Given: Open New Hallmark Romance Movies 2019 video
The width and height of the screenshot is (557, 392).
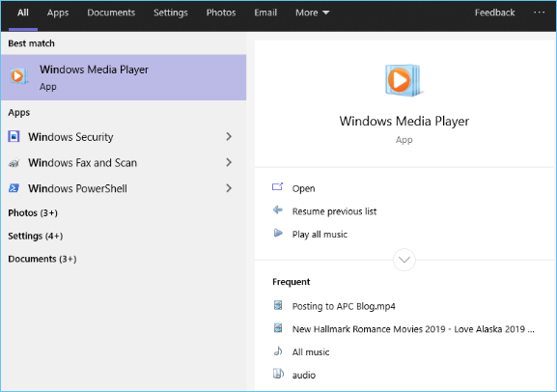Looking at the screenshot, I should [x=413, y=329].
